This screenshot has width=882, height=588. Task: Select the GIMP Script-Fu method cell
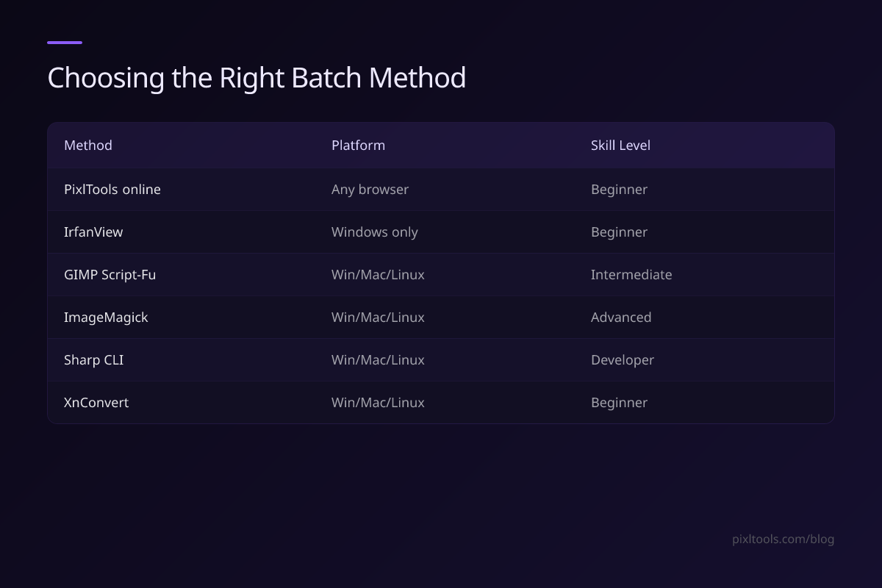110,275
